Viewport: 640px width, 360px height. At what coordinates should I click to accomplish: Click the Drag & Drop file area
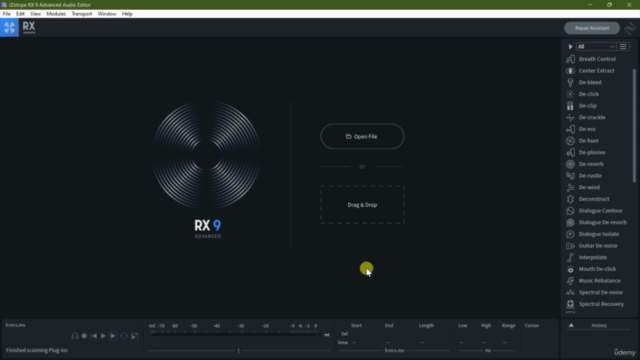point(362,205)
